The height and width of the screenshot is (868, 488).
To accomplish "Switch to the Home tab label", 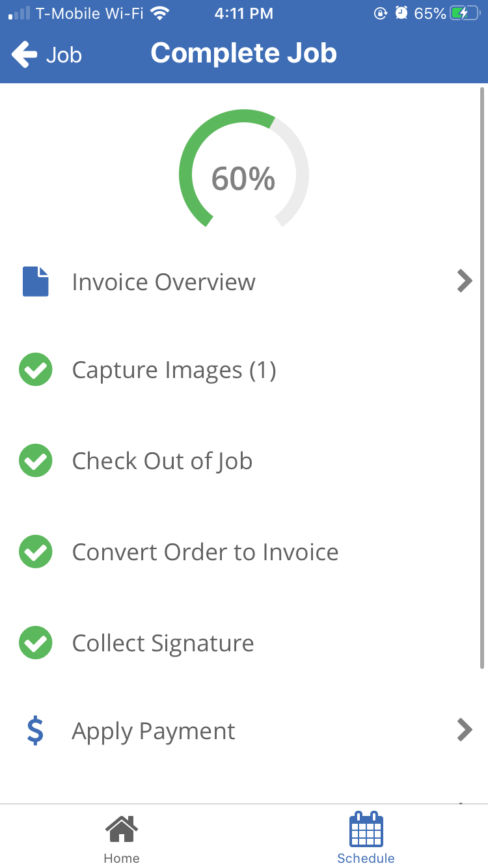I will [122, 858].
